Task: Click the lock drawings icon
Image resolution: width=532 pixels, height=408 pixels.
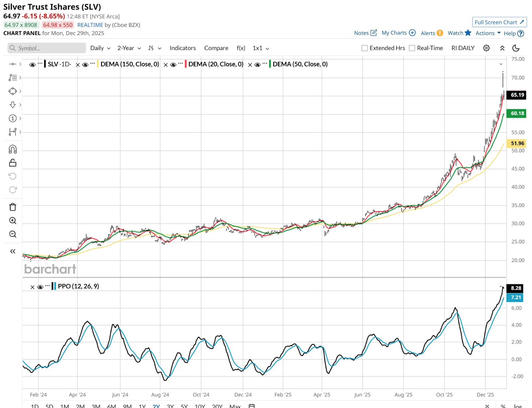Action: point(13,163)
